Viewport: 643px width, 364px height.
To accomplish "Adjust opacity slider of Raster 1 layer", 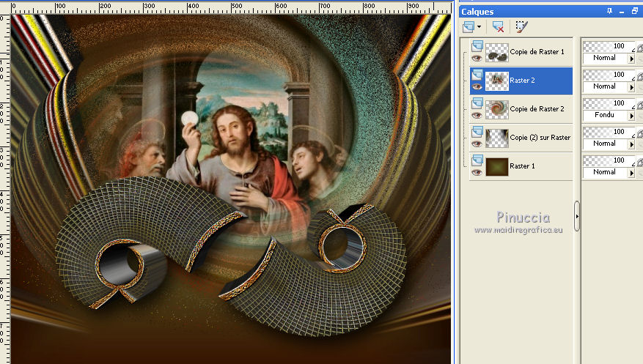I will (x=609, y=161).
